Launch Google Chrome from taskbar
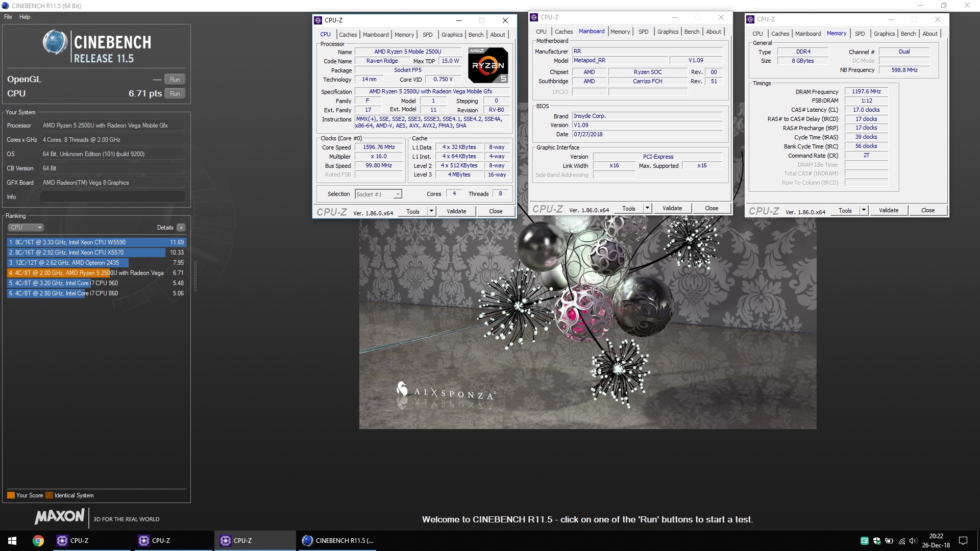The image size is (980, 551). point(38,540)
